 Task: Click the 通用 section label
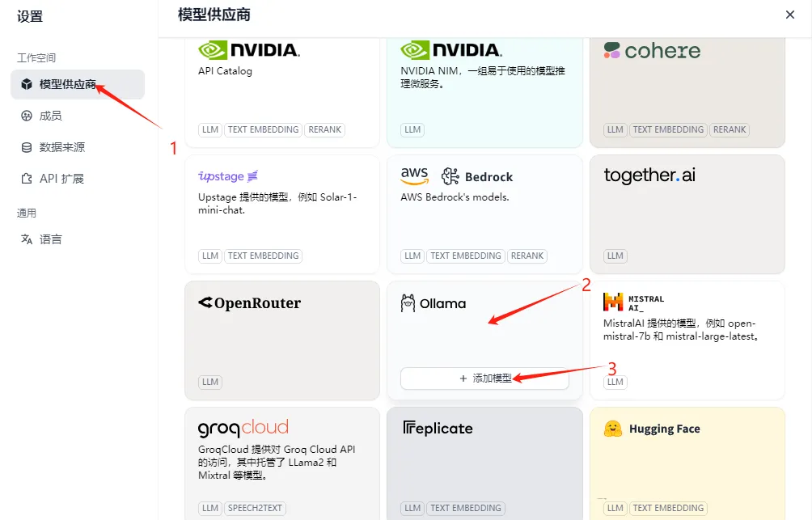click(x=27, y=213)
